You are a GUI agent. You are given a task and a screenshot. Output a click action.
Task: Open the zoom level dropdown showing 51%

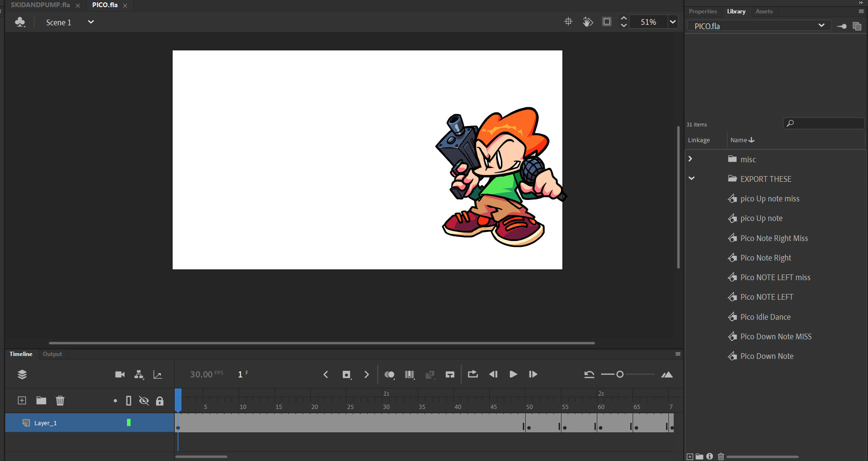673,21
